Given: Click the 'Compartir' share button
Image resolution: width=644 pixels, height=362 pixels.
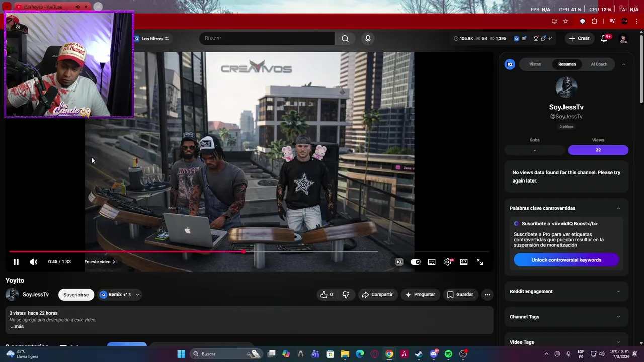Looking at the screenshot, I should point(377,294).
